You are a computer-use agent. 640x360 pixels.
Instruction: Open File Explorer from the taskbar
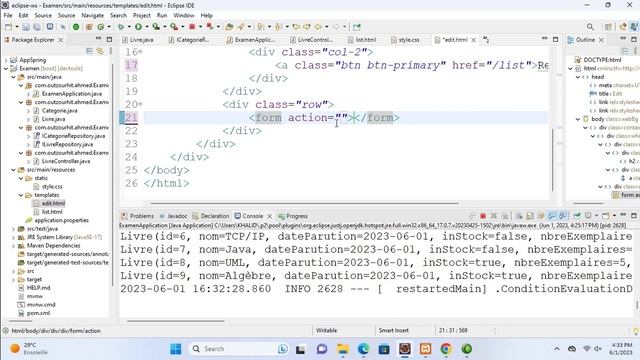(342, 349)
